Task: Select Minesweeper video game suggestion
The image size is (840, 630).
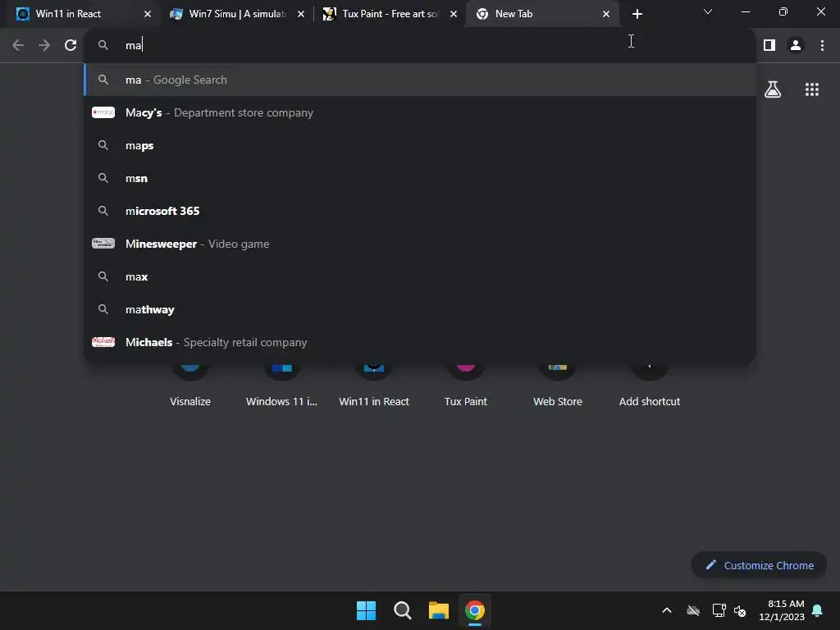Action: point(419,244)
